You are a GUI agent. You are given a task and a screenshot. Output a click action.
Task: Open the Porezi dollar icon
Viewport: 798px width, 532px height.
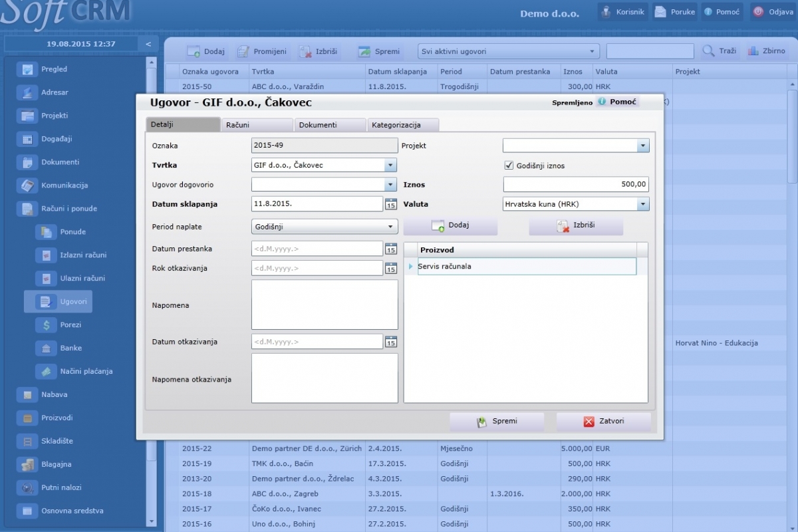coord(47,325)
